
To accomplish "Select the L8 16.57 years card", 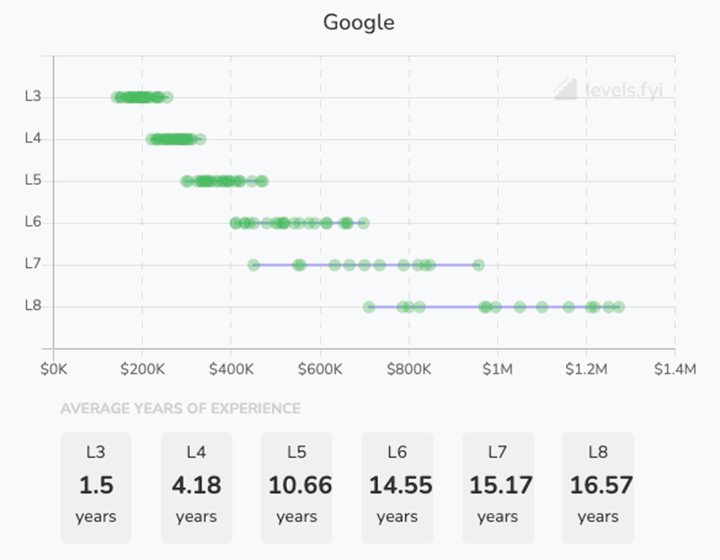I will (597, 487).
